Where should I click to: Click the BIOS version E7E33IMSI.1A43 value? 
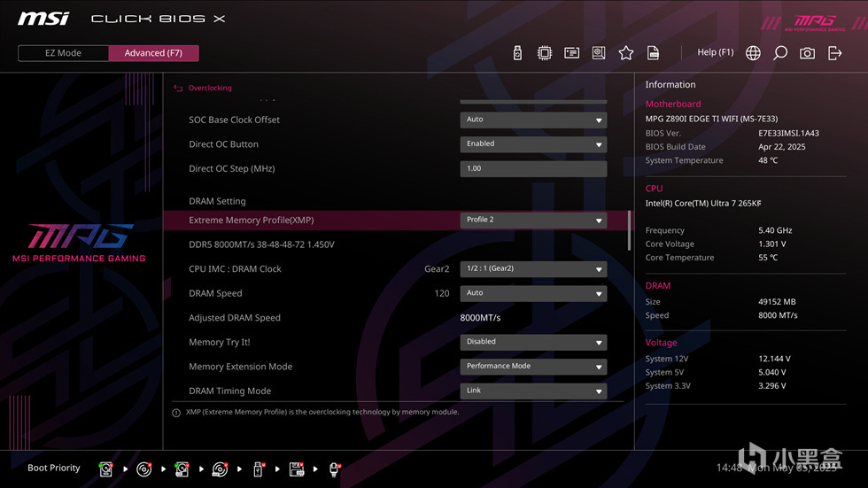(x=789, y=133)
